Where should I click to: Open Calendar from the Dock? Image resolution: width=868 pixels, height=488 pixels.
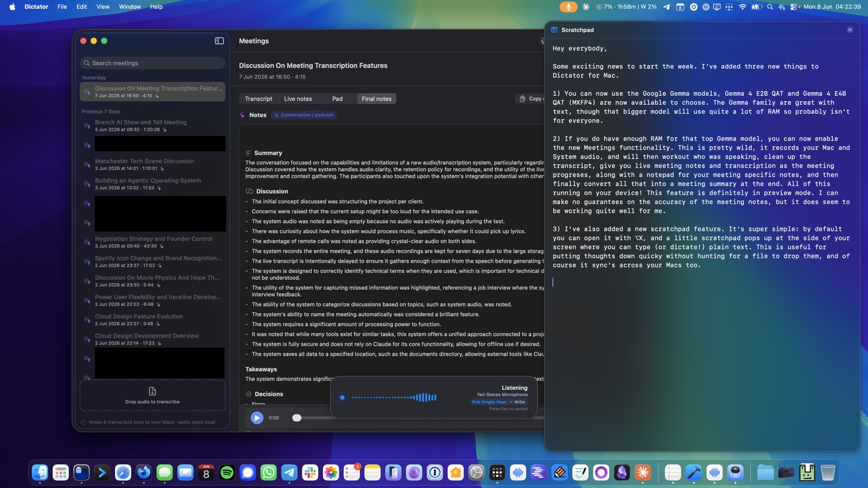[x=206, y=472]
